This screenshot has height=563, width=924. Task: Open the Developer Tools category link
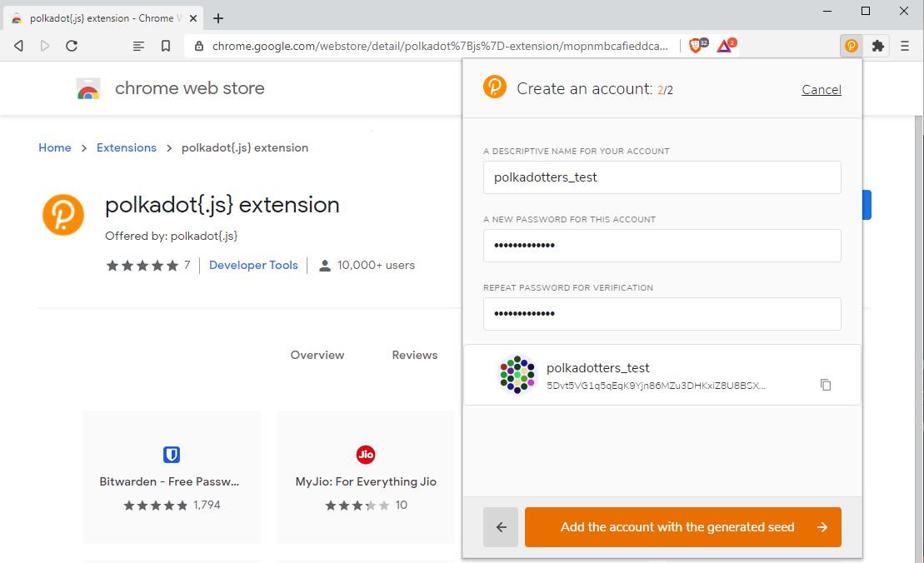[x=253, y=265]
